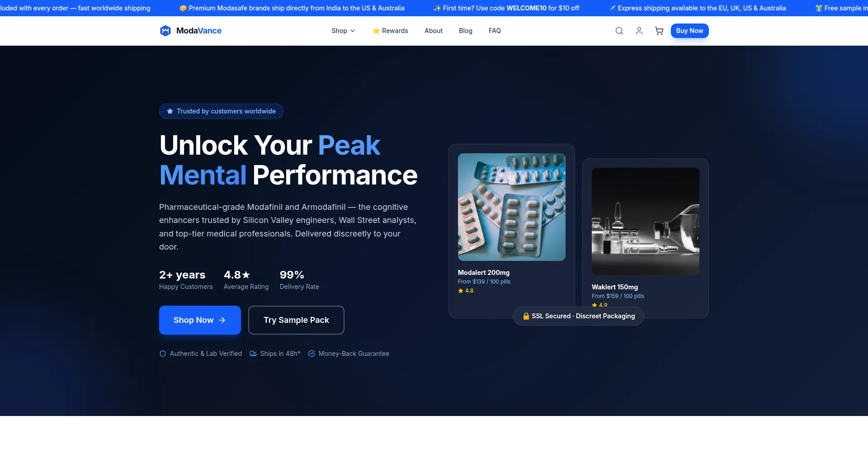Click the 99% Delivery Rate stat
This screenshot has width=868, height=449.
299,280
